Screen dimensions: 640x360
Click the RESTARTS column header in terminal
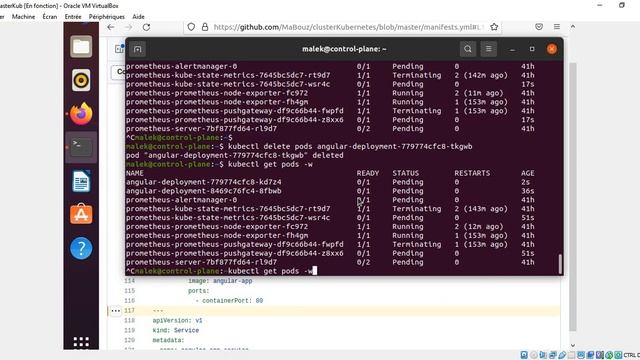coord(472,173)
